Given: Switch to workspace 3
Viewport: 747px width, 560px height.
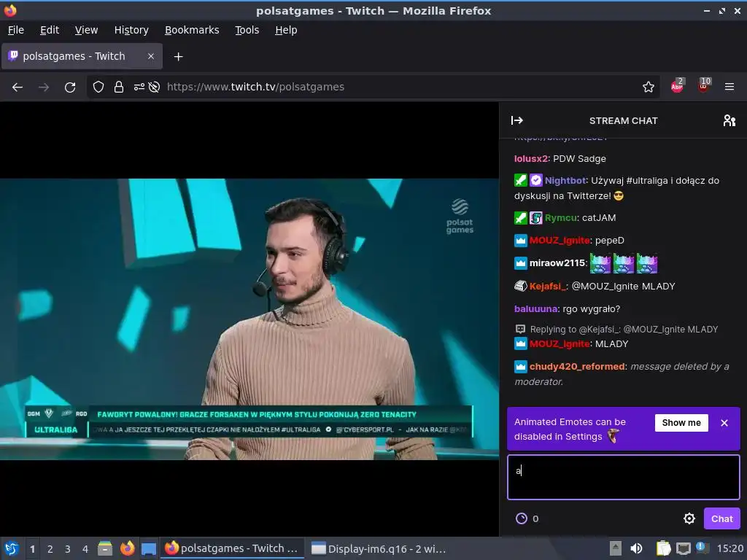Looking at the screenshot, I should [x=68, y=549].
